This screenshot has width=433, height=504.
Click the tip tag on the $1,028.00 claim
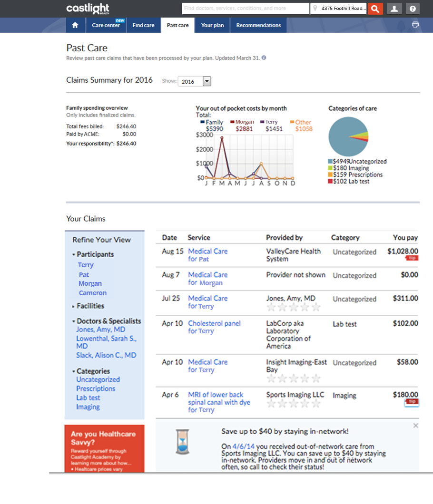412,258
